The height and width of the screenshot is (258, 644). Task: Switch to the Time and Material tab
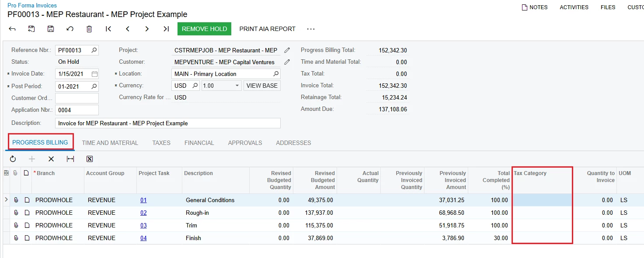coord(110,143)
